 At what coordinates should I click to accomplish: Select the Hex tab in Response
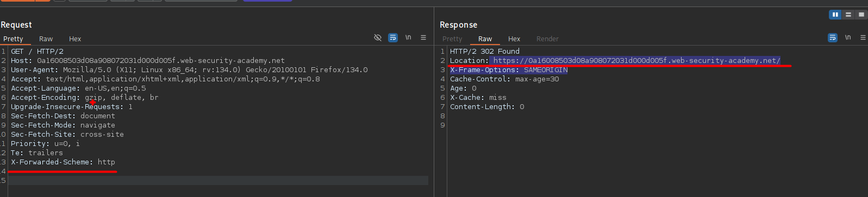[x=514, y=39]
